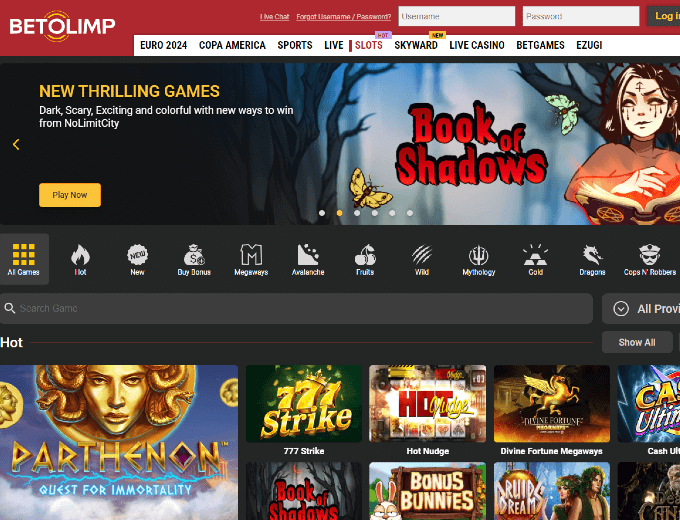The image size is (680, 520).
Task: Open the BETGAMES section
Action: click(540, 45)
